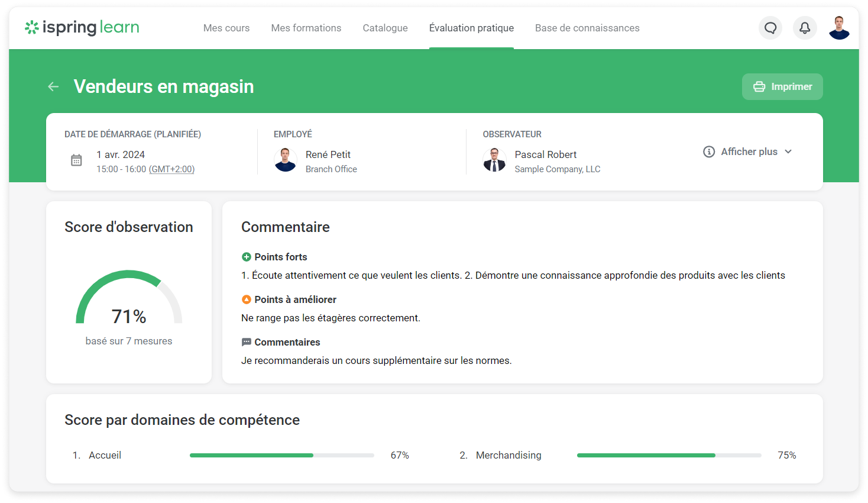Open the notifications bell
Image resolution: width=868 pixels, height=503 pixels.
[805, 28]
